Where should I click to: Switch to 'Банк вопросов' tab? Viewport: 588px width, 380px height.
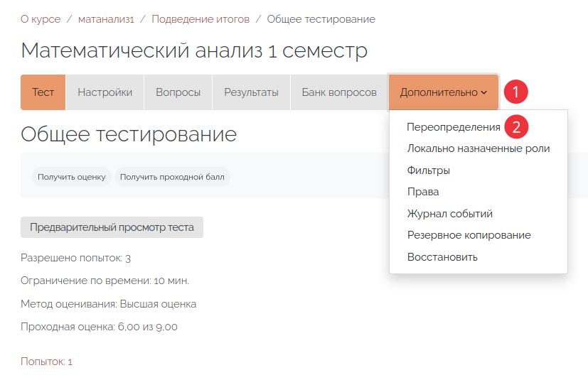click(x=339, y=92)
